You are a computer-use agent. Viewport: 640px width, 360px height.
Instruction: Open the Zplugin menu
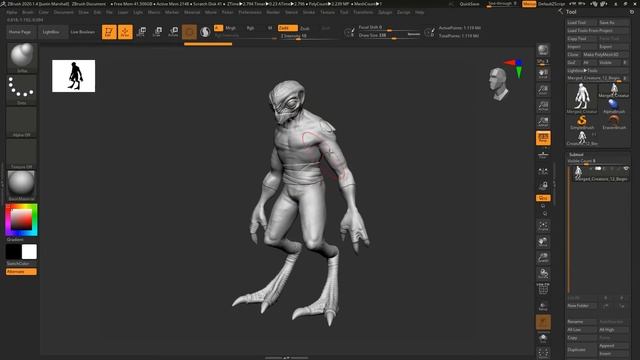[x=385, y=12]
